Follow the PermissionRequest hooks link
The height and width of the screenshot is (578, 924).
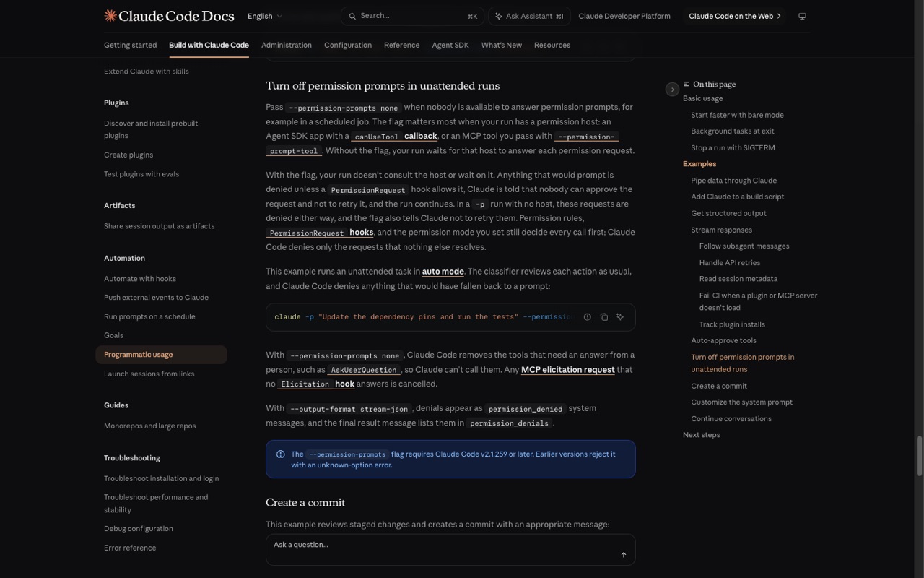tap(320, 233)
